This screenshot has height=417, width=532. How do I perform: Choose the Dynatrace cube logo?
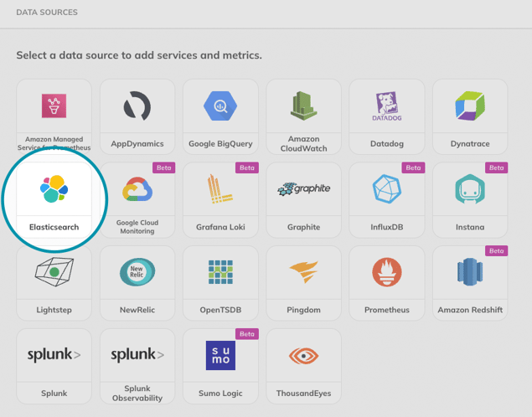click(x=470, y=106)
